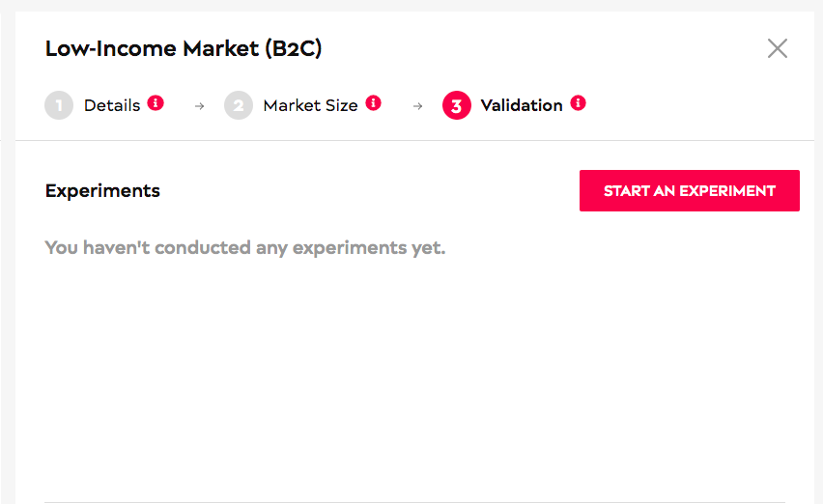Screen dimensions: 823x504
Task: Click the Low-Income Market (B2C) title
Action: tap(184, 49)
